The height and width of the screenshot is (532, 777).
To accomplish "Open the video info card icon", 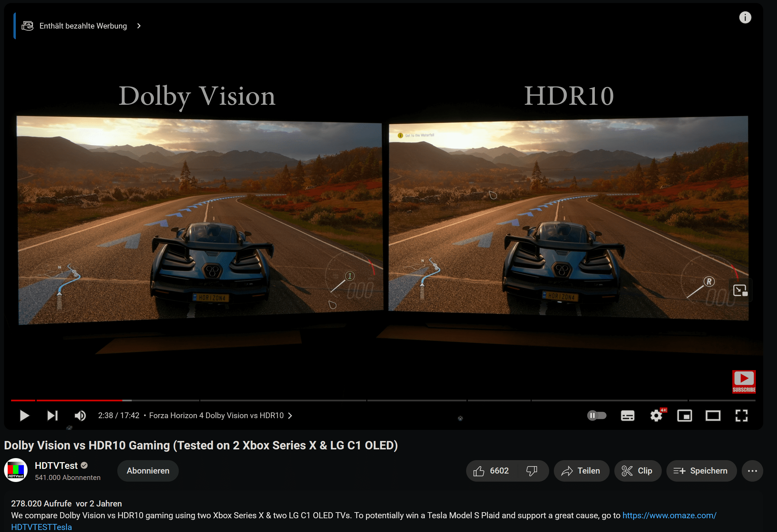I will 745,17.
